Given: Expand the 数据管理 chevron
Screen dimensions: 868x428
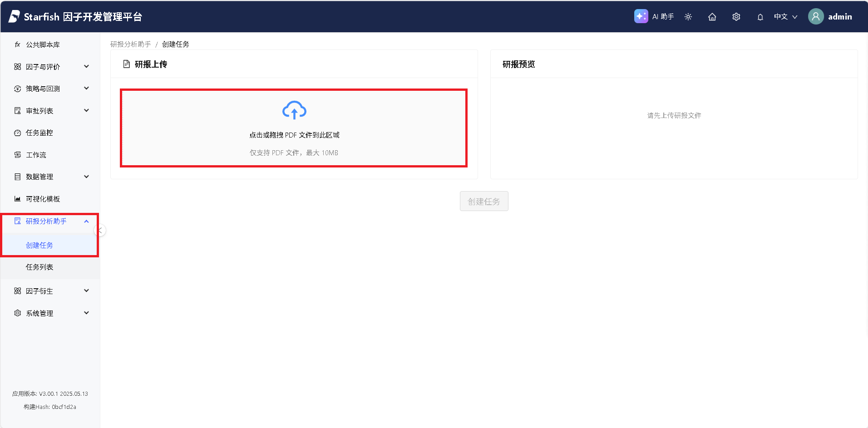Looking at the screenshot, I should (86, 177).
